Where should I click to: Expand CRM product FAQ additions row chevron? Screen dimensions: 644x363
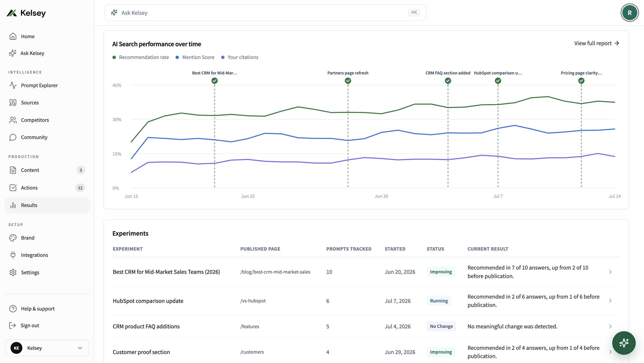610,327
